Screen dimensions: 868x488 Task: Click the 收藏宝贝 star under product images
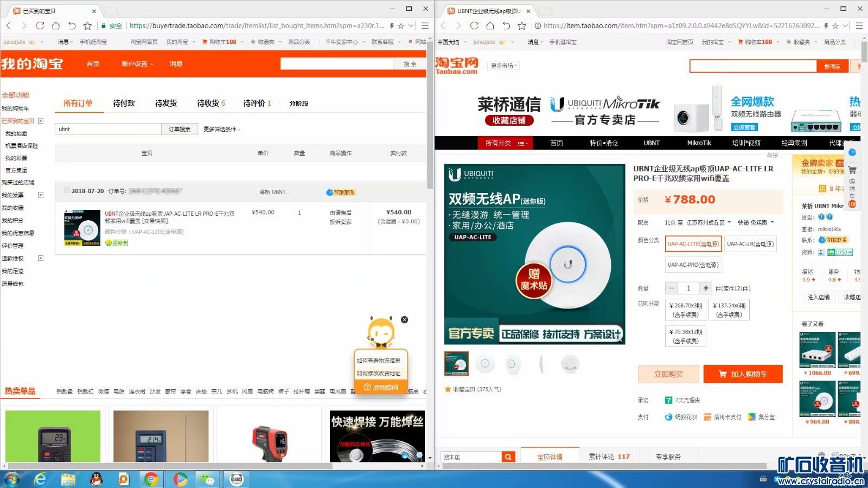tap(448, 389)
